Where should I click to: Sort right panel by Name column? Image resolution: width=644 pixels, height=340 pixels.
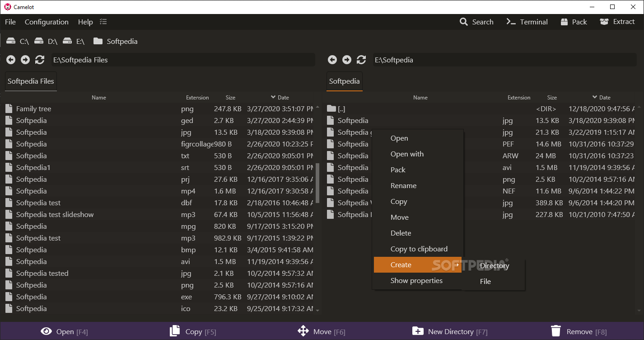tap(420, 98)
